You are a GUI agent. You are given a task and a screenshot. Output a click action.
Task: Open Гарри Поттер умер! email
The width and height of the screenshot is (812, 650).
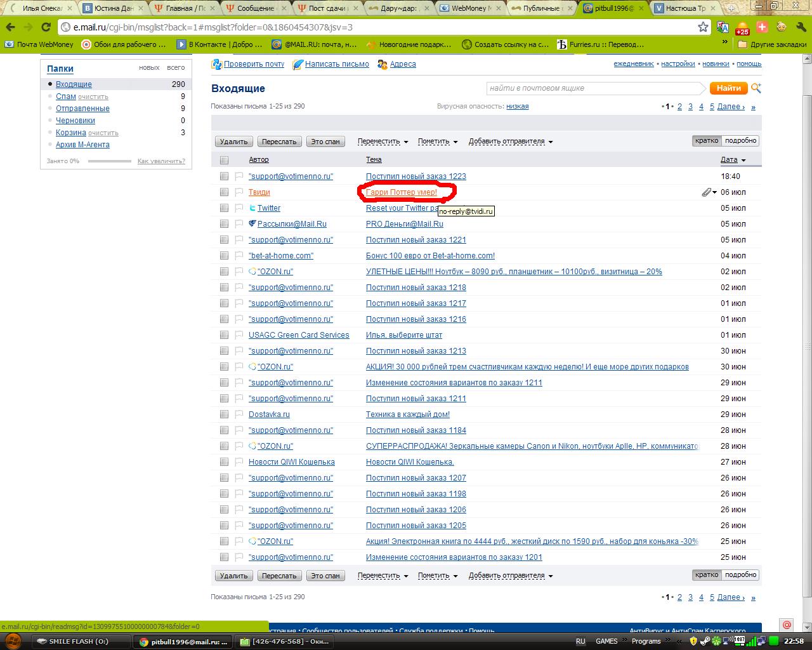point(402,192)
